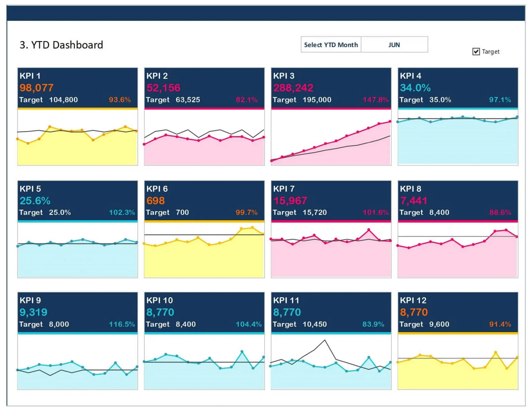The height and width of the screenshot is (411, 532).
Task: Open the JUN month selector dropdown
Action: tap(394, 45)
